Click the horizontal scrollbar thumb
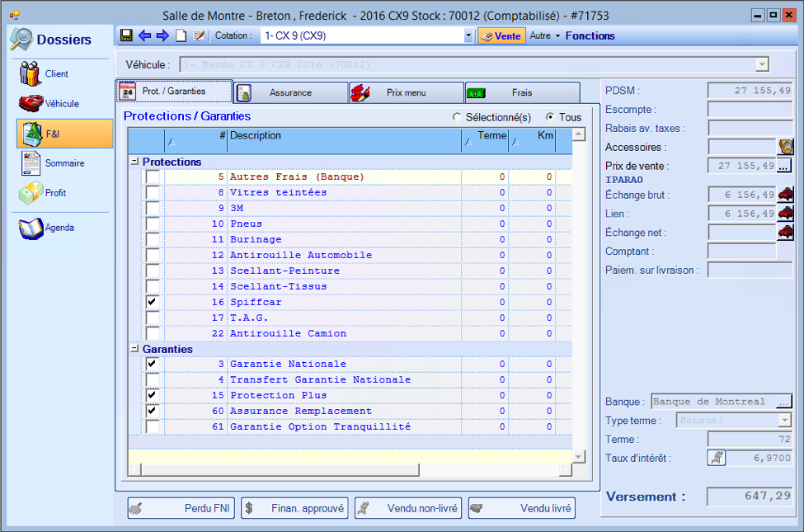This screenshot has height=532, width=804. [280, 470]
